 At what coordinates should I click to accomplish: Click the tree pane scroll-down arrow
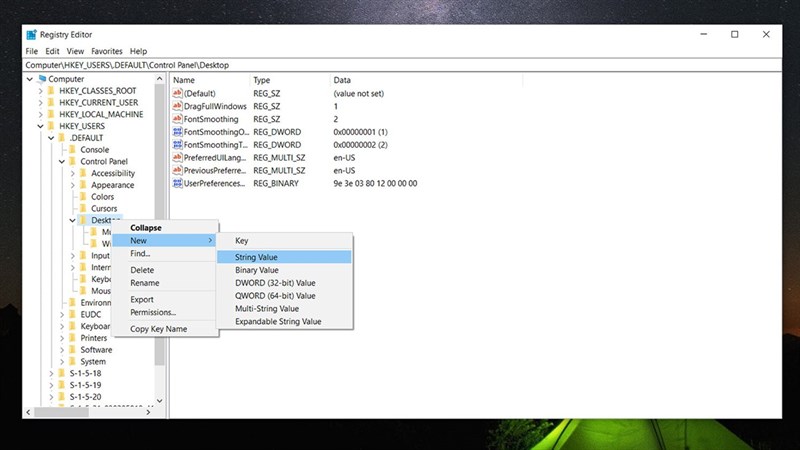pos(160,401)
